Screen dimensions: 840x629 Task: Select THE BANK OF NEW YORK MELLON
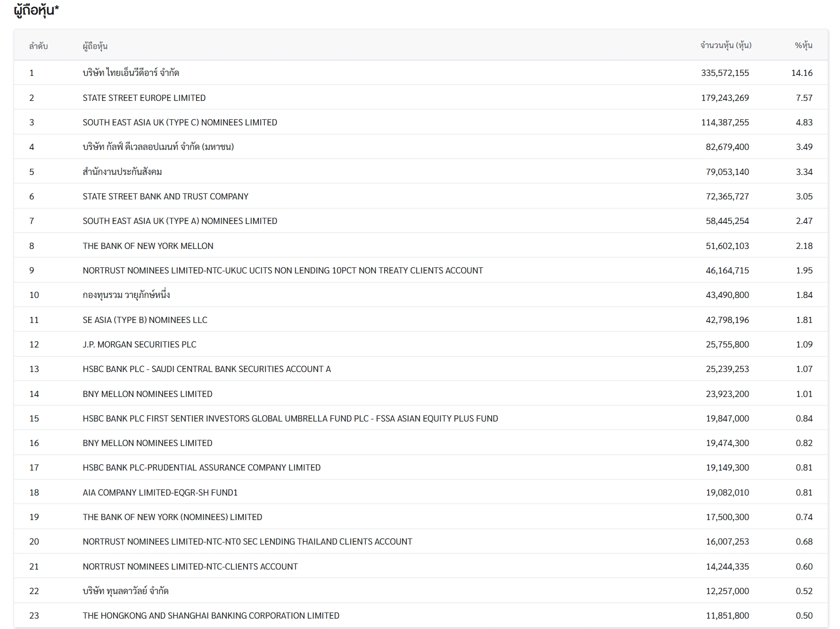[148, 246]
